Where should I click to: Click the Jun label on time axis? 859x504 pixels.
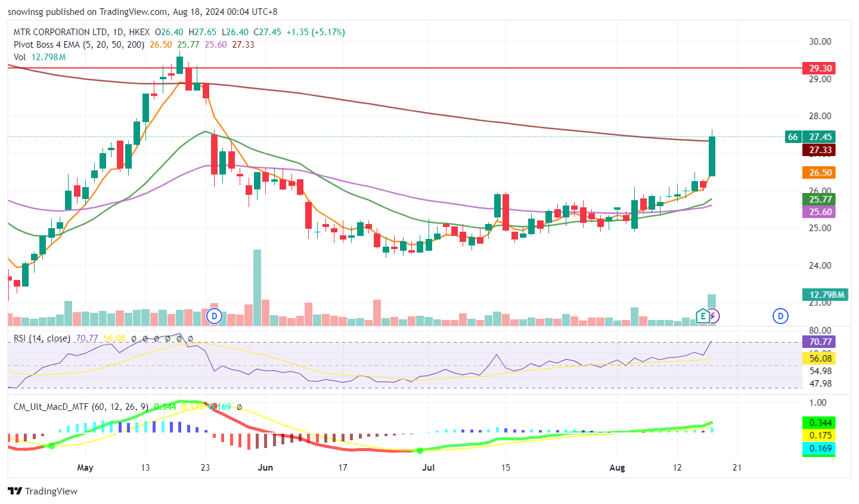(265, 468)
